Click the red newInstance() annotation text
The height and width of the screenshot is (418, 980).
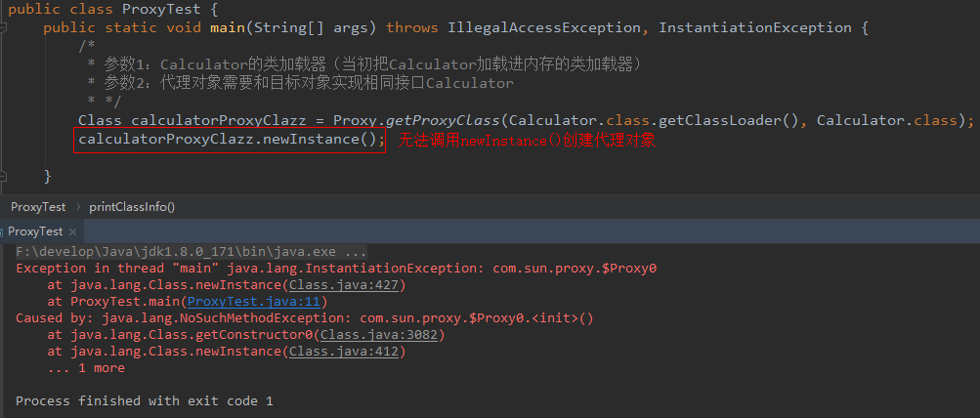click(x=527, y=141)
